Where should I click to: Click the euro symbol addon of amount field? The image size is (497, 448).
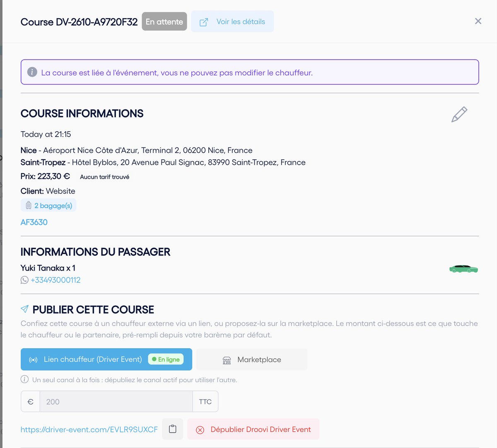coord(30,402)
